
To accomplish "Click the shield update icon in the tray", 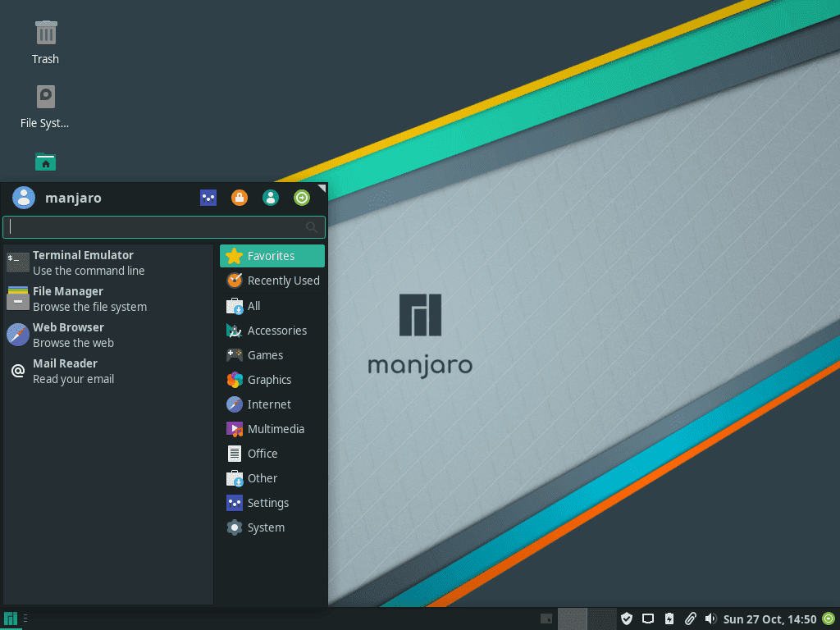I will [x=626, y=619].
